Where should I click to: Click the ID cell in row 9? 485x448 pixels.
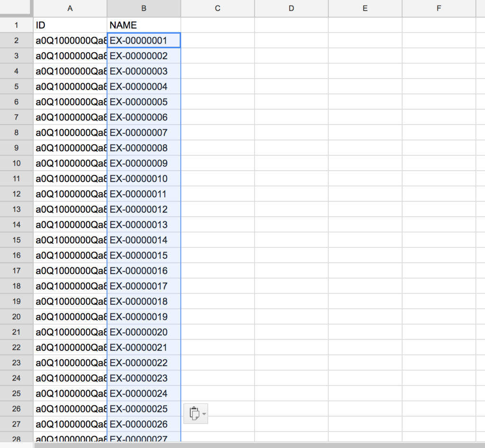tap(70, 148)
